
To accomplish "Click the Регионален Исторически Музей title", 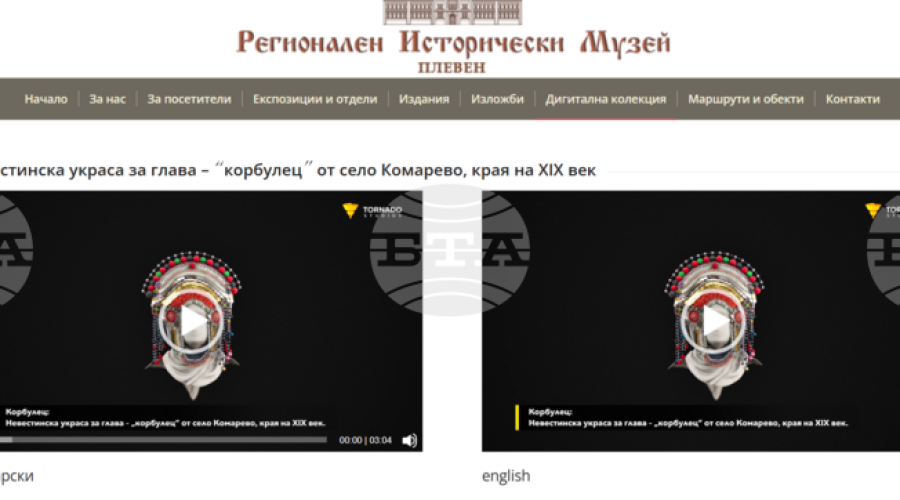I will [453, 44].
